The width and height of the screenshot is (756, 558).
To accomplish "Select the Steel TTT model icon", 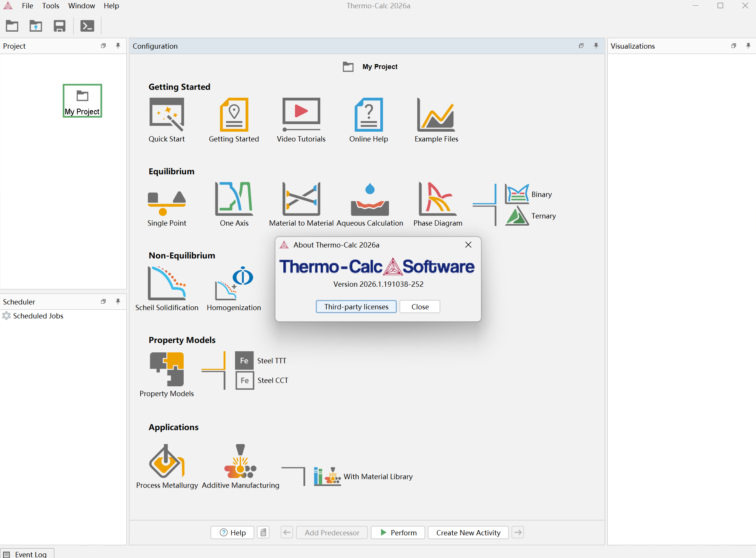I will coord(244,361).
